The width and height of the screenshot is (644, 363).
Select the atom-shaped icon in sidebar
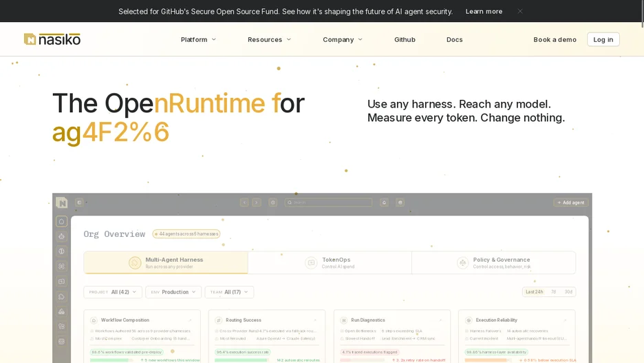click(x=62, y=267)
